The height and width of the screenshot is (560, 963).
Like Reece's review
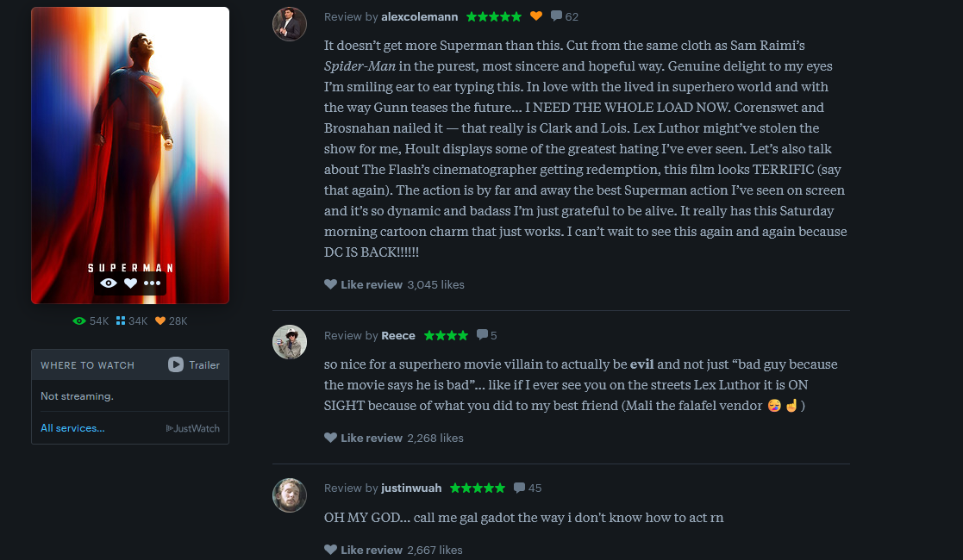click(363, 438)
